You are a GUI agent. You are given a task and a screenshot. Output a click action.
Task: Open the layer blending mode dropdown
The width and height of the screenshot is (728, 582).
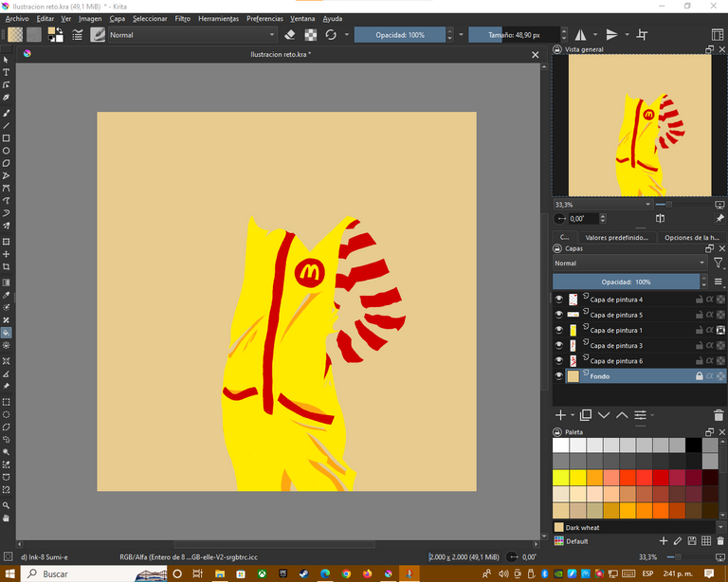[629, 264]
